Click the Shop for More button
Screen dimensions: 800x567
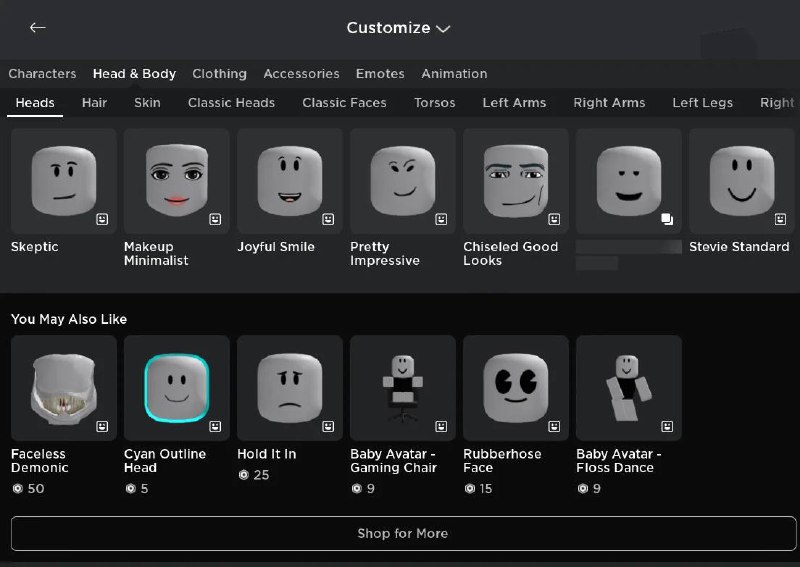click(x=403, y=533)
